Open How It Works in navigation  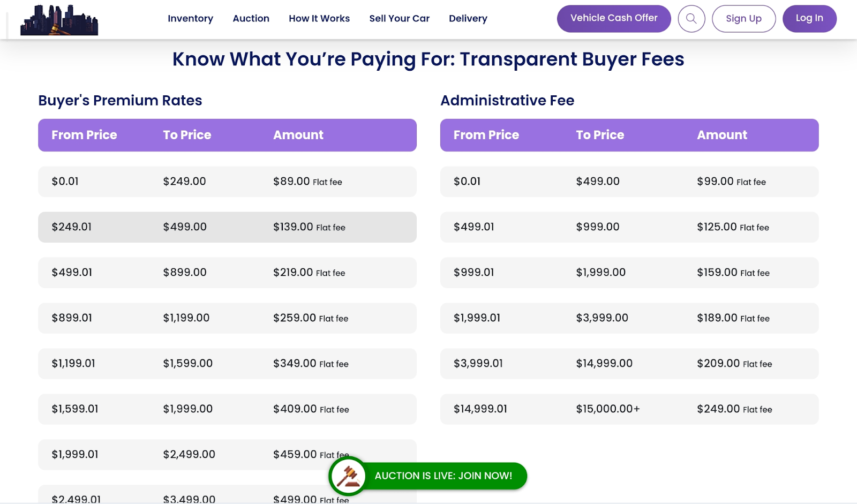point(319,19)
